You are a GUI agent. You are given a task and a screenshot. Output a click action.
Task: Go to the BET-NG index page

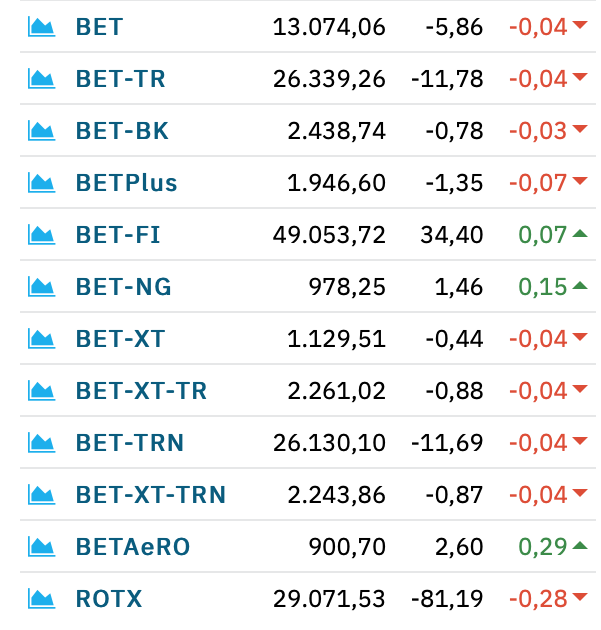(x=124, y=287)
